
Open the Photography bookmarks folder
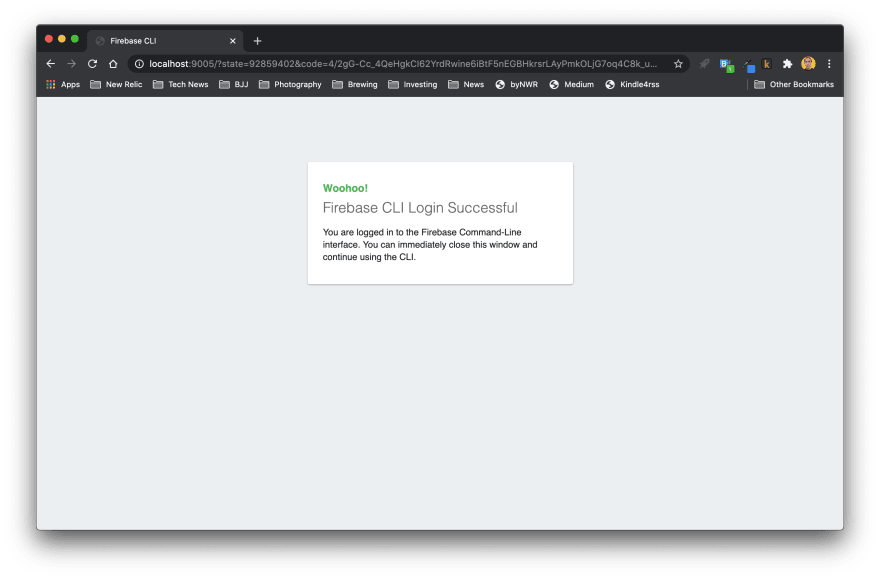coord(290,85)
